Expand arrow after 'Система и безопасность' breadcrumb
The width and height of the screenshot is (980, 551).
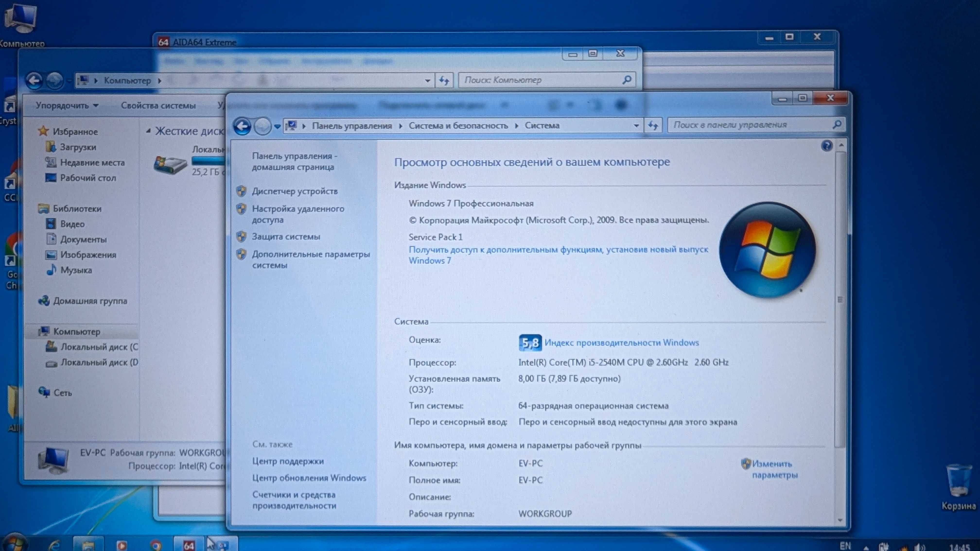517,126
